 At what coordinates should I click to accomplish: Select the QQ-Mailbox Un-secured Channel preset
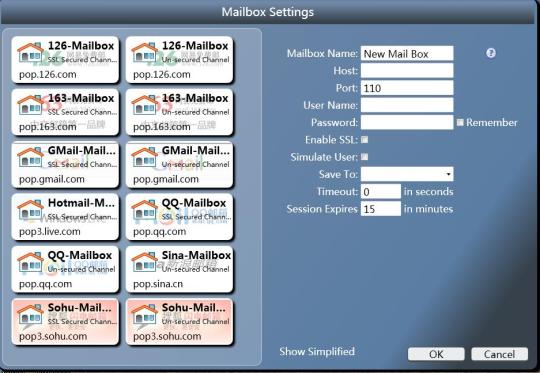(65, 269)
